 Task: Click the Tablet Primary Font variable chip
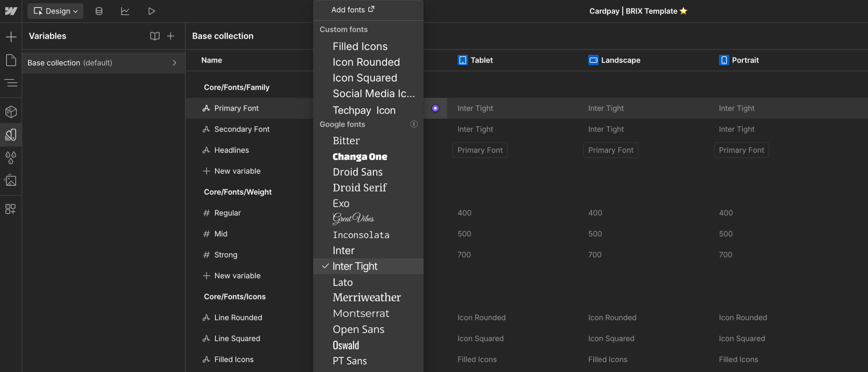point(480,150)
